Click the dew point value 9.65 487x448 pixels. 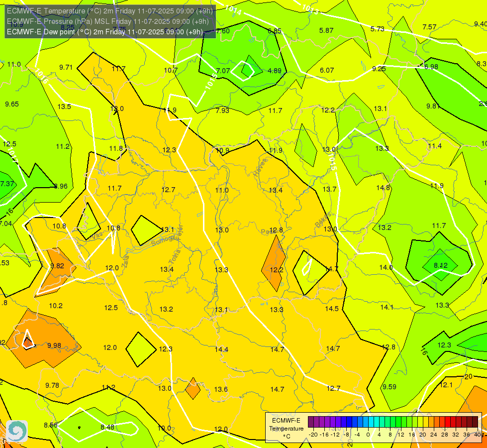coord(12,104)
